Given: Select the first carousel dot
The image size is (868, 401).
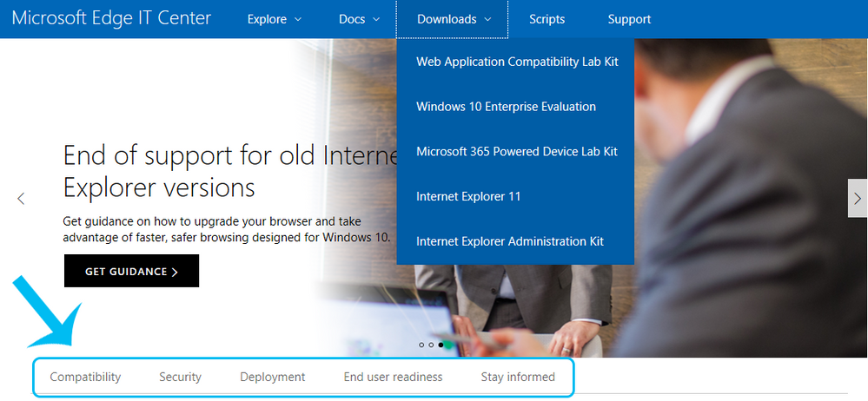Looking at the screenshot, I should pos(421,345).
